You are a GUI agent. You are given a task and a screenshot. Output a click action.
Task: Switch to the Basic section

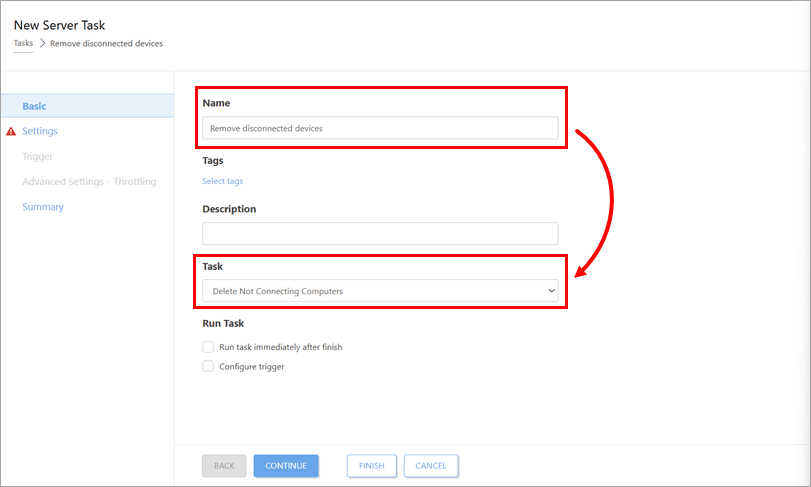coord(34,106)
